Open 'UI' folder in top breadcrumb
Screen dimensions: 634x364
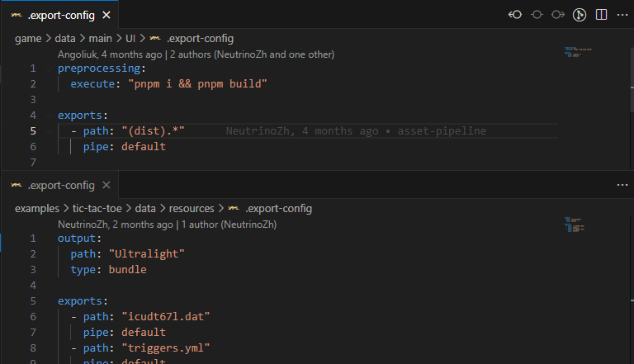coord(130,39)
